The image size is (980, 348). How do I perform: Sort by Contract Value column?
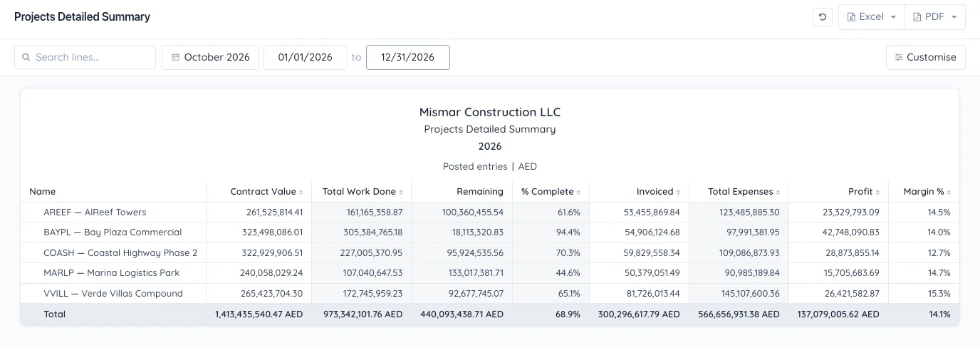pos(267,192)
